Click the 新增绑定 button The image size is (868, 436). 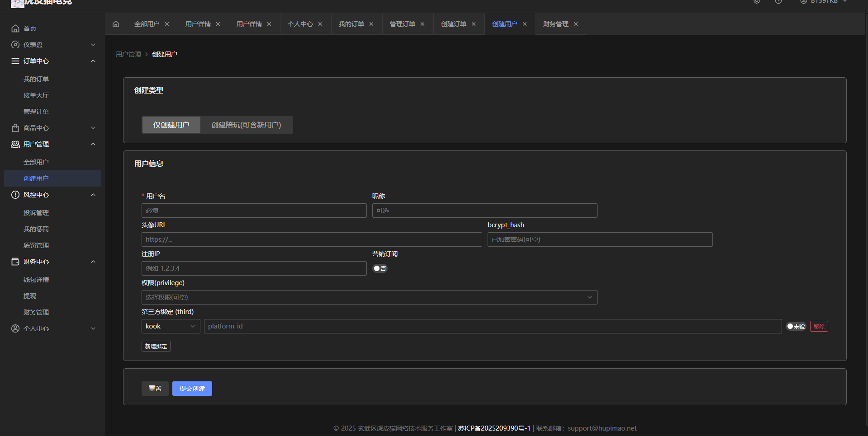[x=156, y=346]
